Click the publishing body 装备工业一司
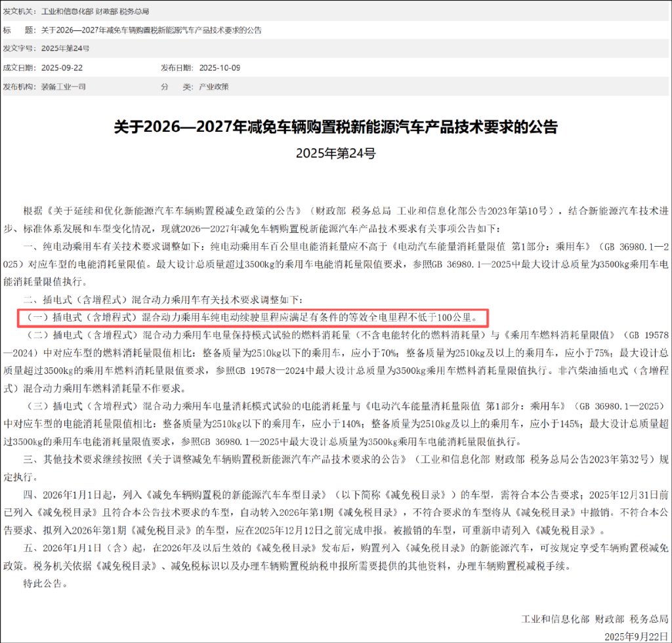The height and width of the screenshot is (643, 672). pyautogui.click(x=64, y=87)
